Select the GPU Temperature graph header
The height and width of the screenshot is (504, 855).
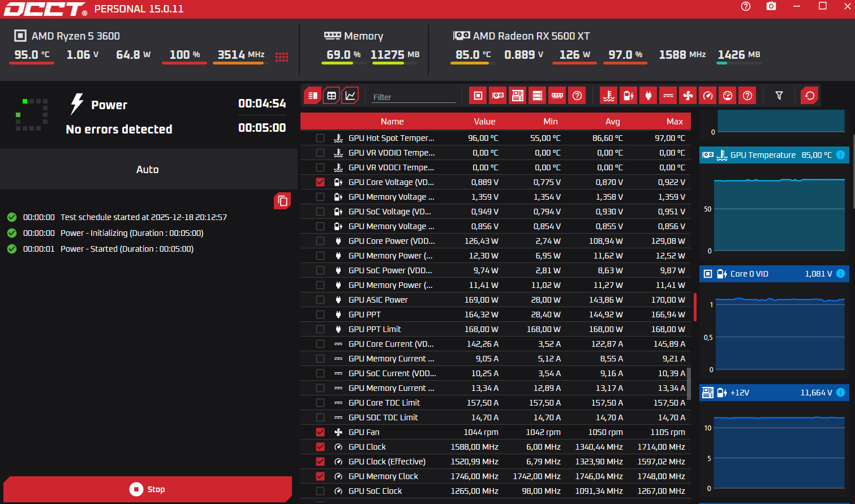point(774,155)
